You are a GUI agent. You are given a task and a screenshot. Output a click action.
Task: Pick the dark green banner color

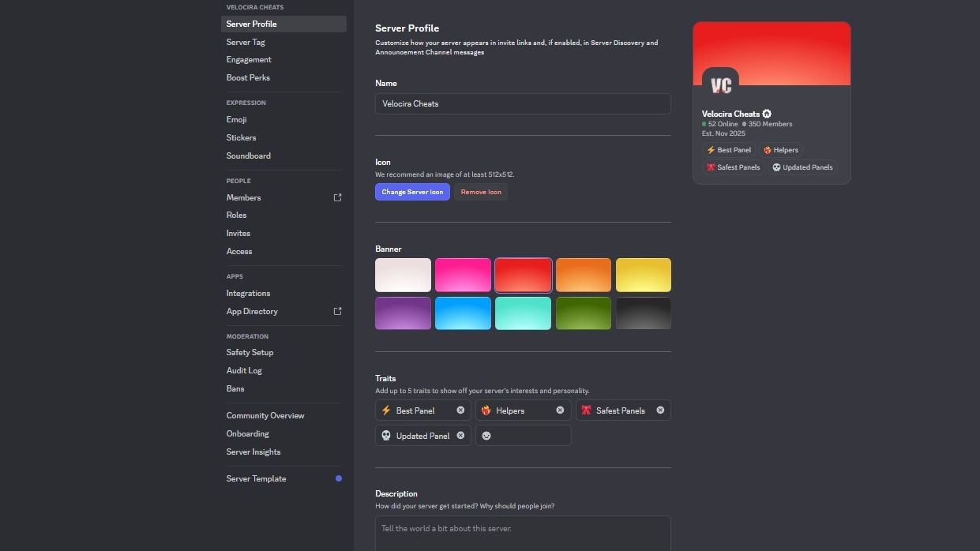(x=583, y=313)
